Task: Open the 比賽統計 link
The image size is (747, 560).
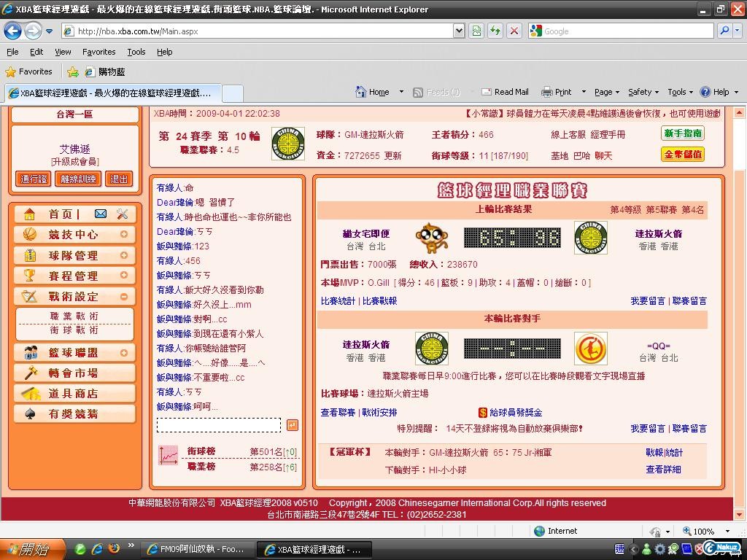Action: [338, 301]
